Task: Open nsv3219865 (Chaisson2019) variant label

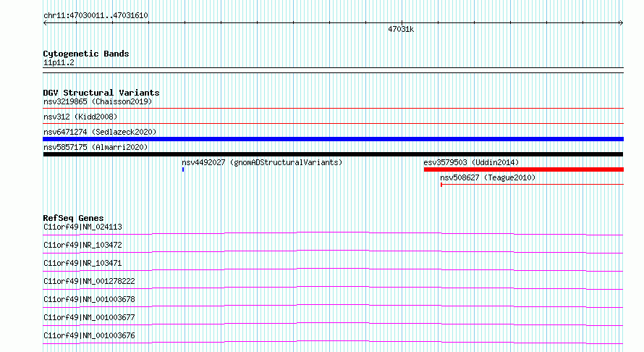Action: point(98,101)
